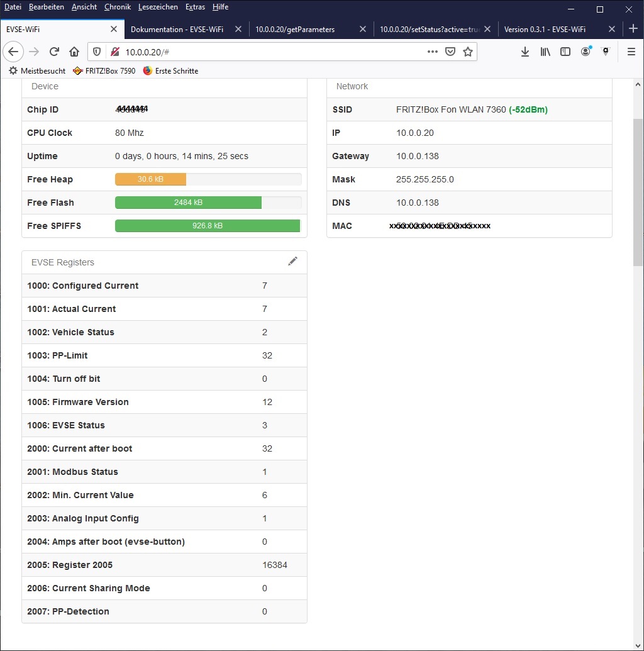This screenshot has height=651, width=644.
Task: Open the Erste Schritte bookmark
Action: 171,71
